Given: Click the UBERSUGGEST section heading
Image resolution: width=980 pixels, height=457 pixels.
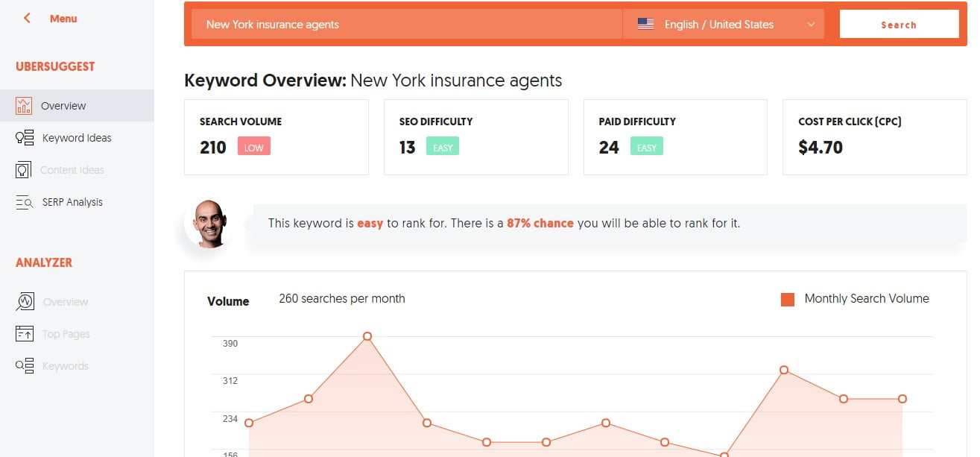Looking at the screenshot, I should (x=55, y=66).
